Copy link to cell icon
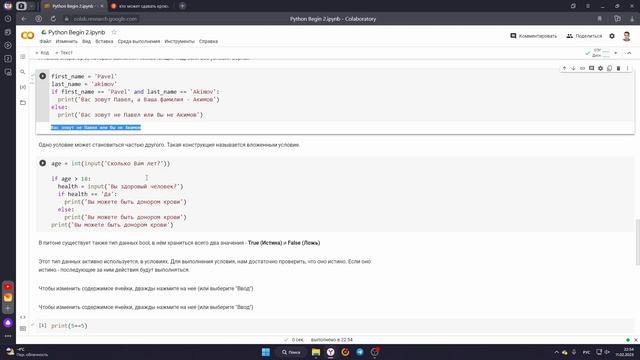This screenshot has width=640, height=360. (x=582, y=69)
